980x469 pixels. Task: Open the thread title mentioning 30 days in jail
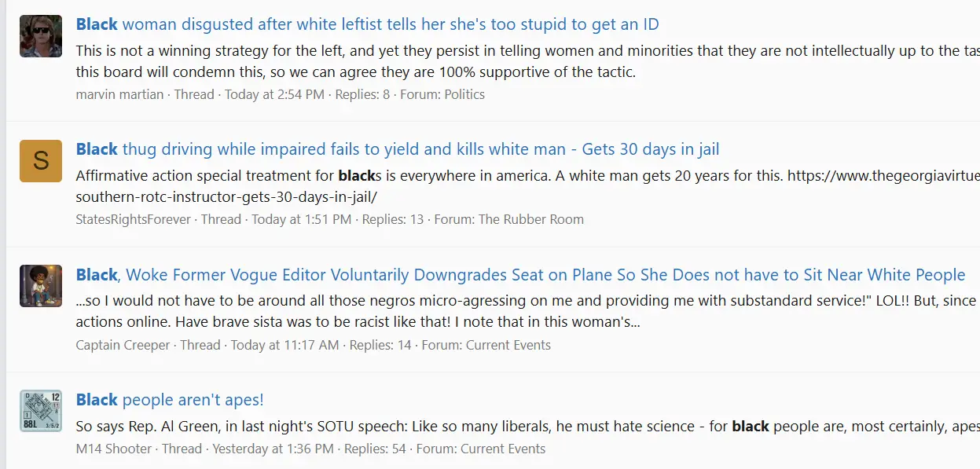[398, 149]
